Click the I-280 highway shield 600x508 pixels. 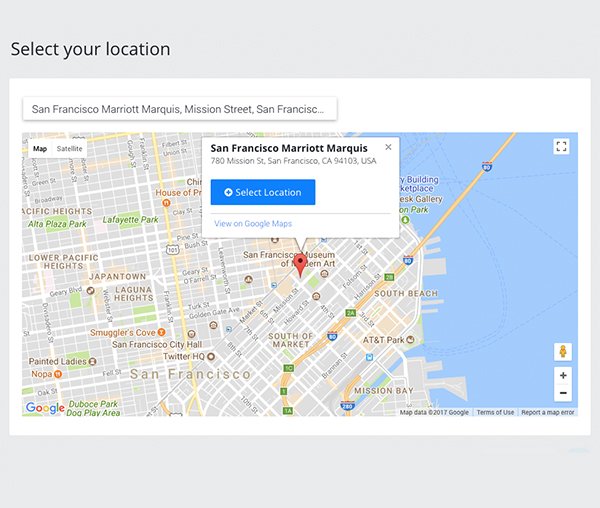(347, 405)
